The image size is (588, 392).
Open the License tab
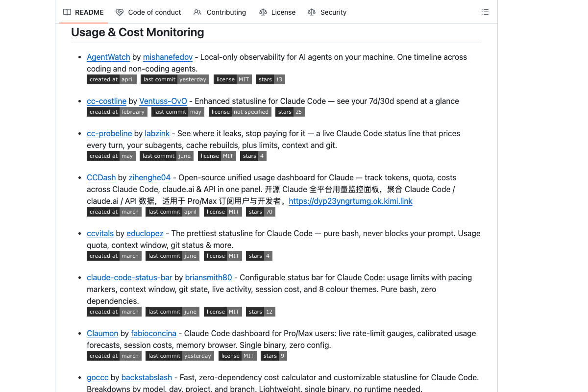click(x=277, y=12)
